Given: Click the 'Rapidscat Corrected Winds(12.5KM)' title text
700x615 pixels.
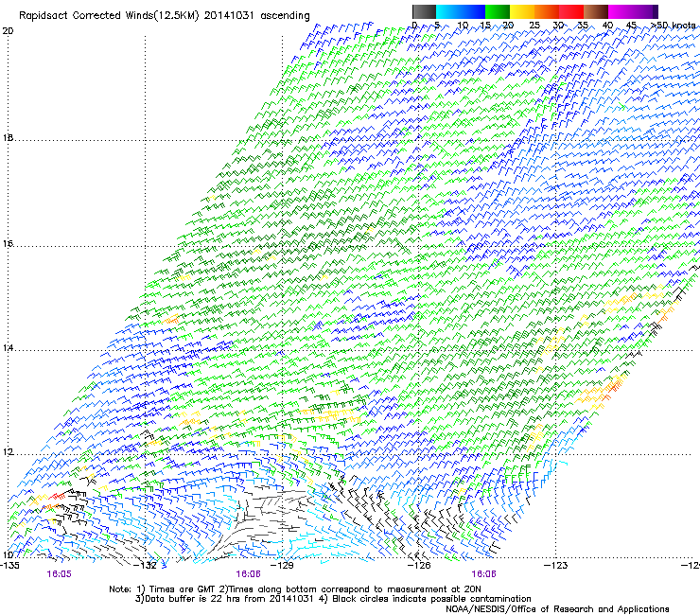Looking at the screenshot, I should [109, 16].
